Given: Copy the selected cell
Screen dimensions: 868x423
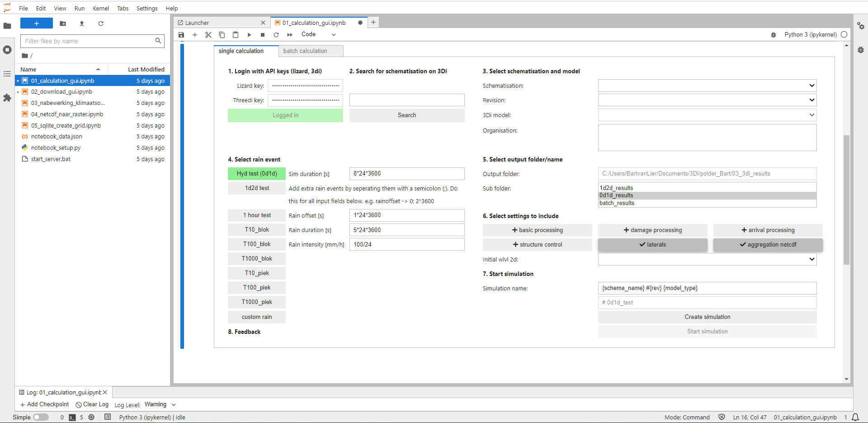Looking at the screenshot, I should (222, 35).
